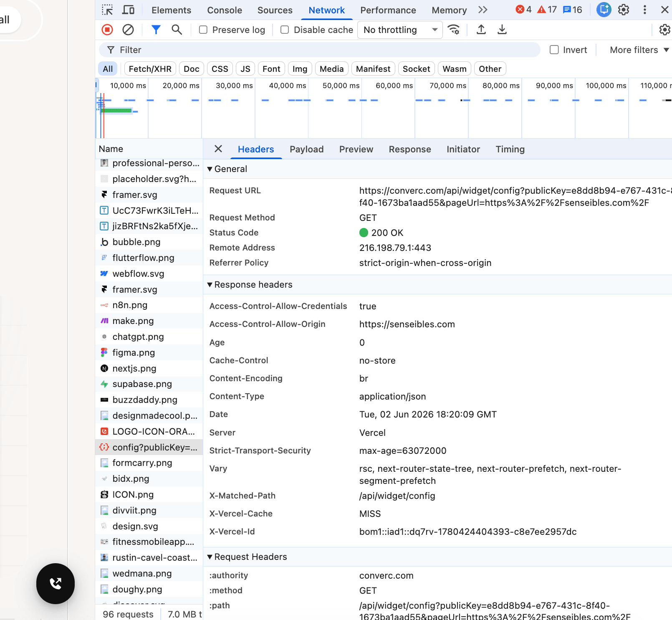Viewport: 672px width, 620px height.
Task: Open the More filters dropdown
Action: (639, 50)
